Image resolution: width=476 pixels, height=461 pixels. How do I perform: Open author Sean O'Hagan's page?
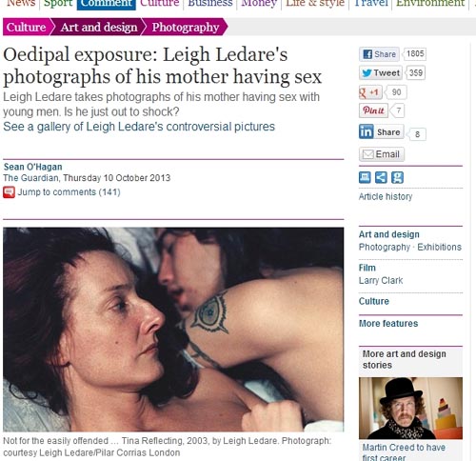[32, 167]
